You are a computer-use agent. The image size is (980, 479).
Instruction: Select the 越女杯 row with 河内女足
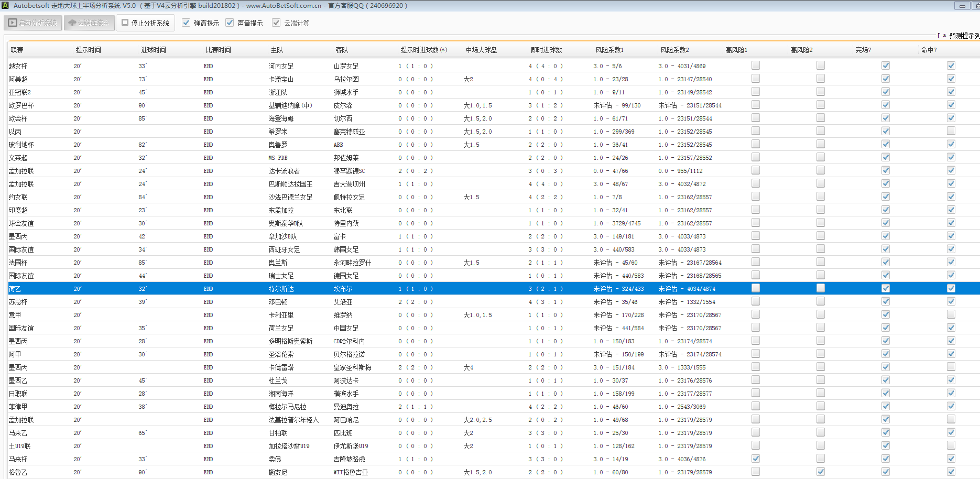click(281, 66)
